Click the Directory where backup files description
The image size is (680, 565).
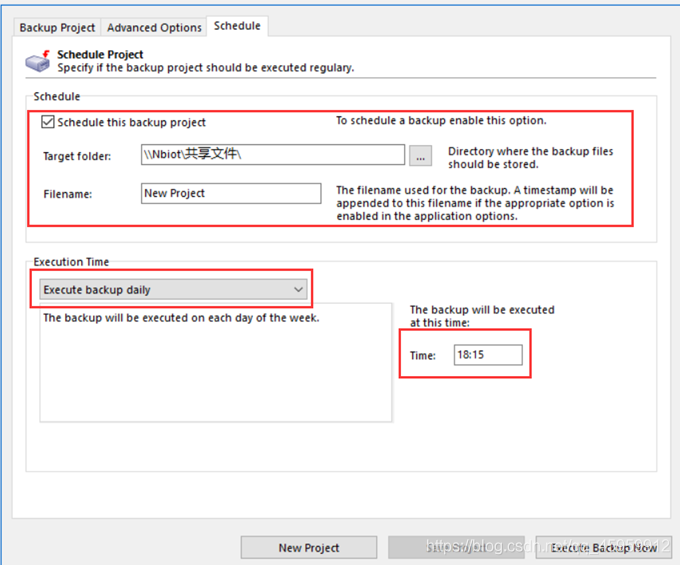click(x=530, y=158)
